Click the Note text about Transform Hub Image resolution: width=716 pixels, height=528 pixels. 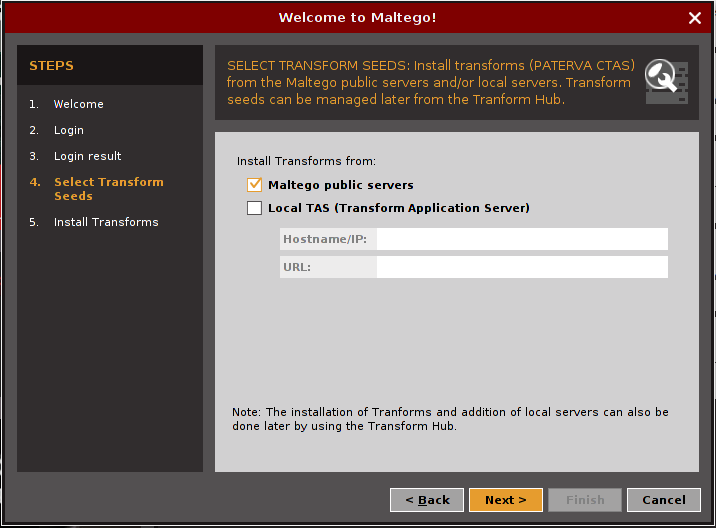(450, 419)
